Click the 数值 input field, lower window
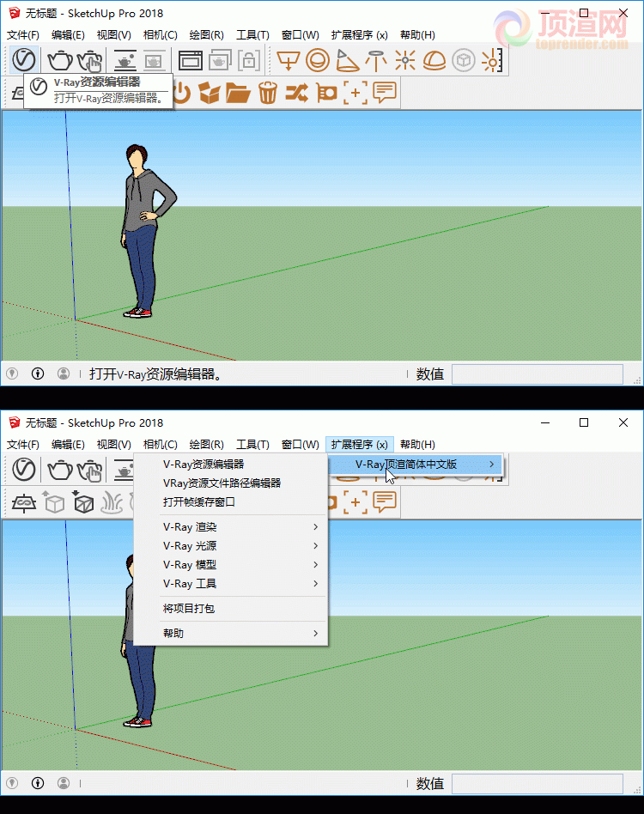The image size is (644, 814). tap(538, 783)
